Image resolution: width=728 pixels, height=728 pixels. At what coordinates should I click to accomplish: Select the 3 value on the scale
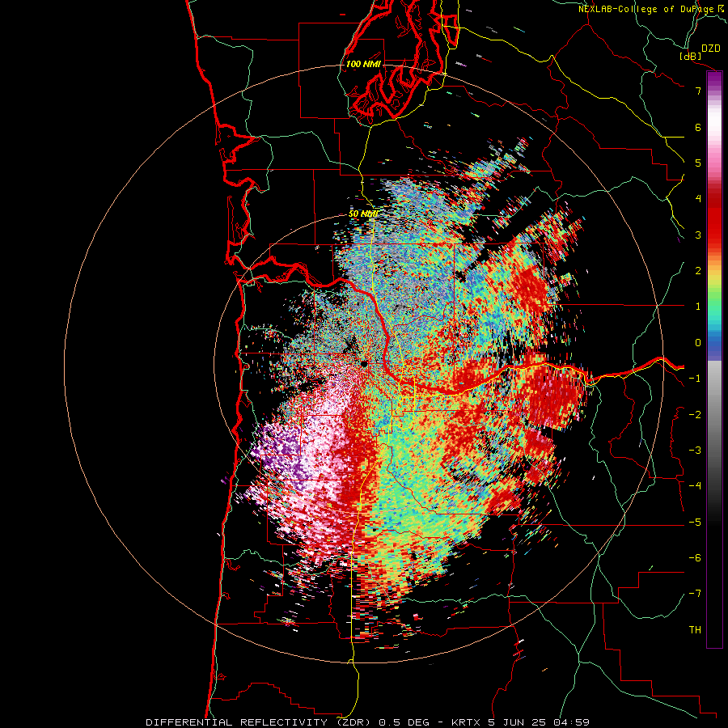point(698,235)
